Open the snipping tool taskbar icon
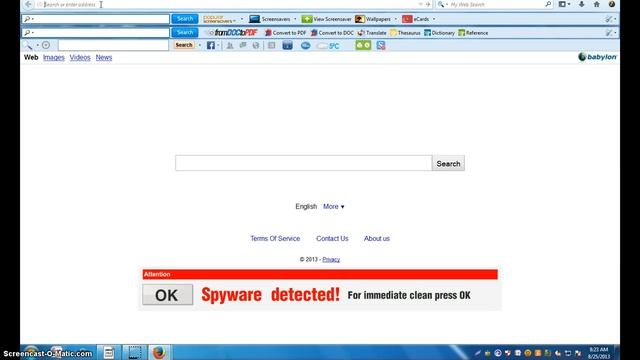Image resolution: width=640 pixels, height=360 pixels. pos(135,352)
